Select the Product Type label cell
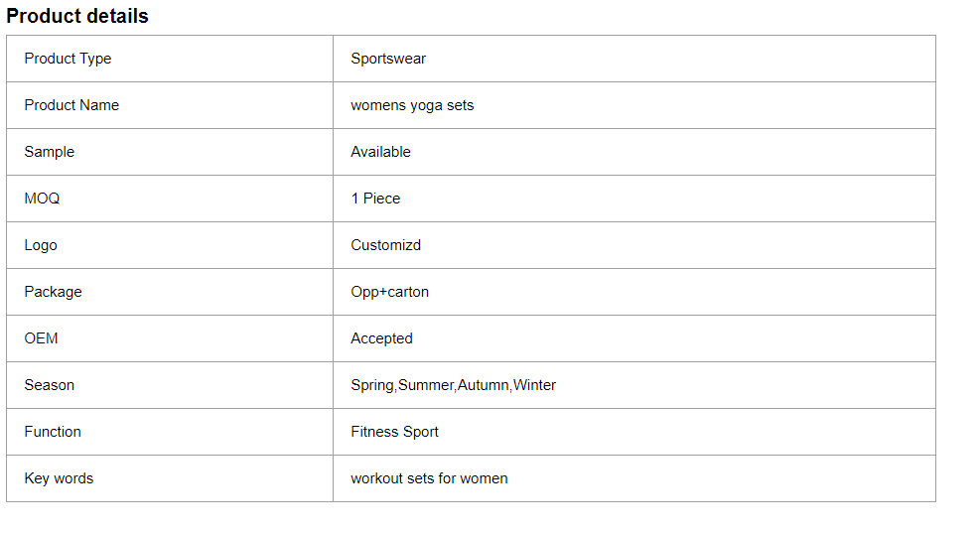980x534 pixels. (170, 59)
